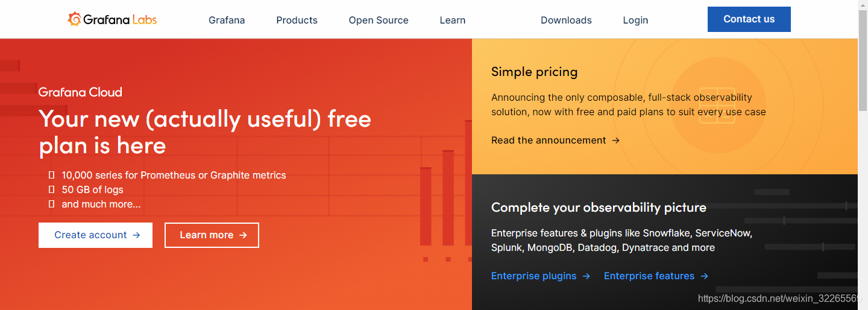Open the Products menu
This screenshot has width=868, height=310.
[x=297, y=20]
